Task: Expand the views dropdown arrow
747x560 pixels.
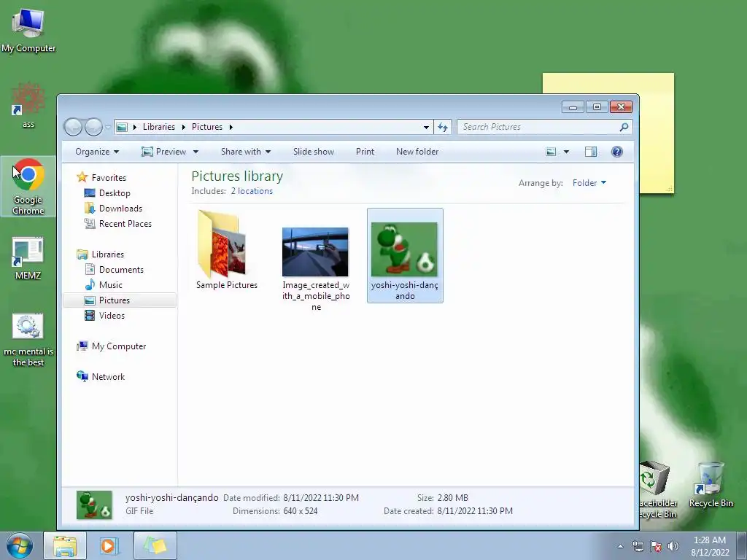Action: (566, 152)
